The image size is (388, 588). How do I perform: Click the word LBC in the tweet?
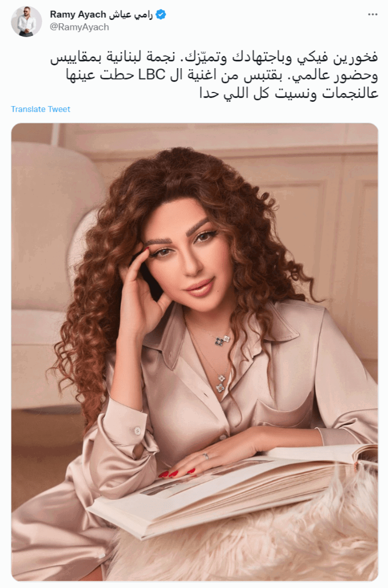[x=152, y=75]
